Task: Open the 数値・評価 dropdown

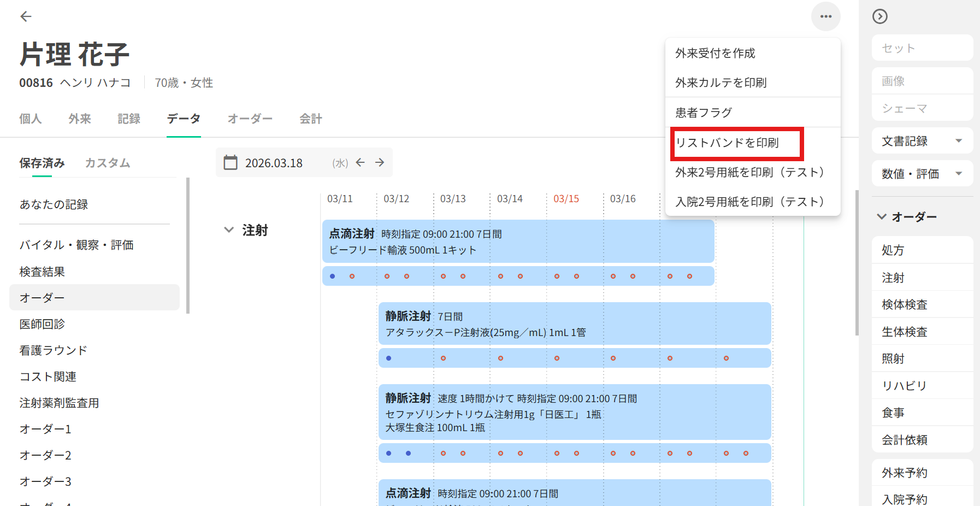Action: (923, 174)
